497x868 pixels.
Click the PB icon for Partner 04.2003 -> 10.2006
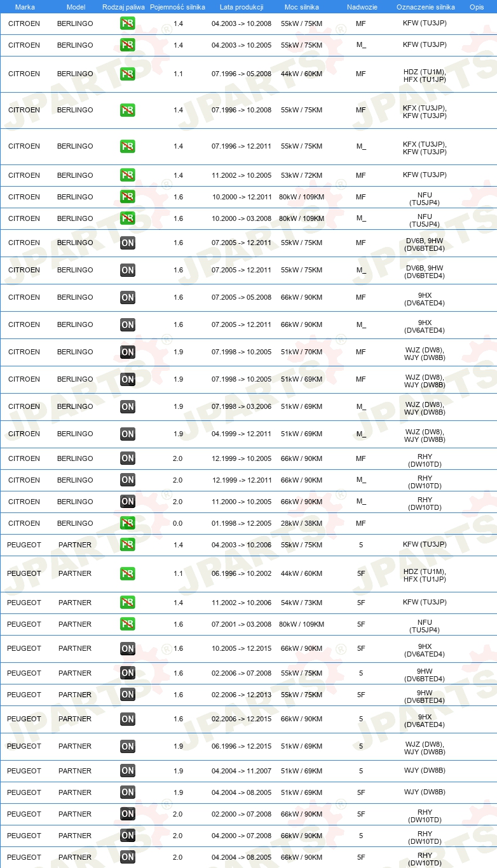tap(128, 545)
